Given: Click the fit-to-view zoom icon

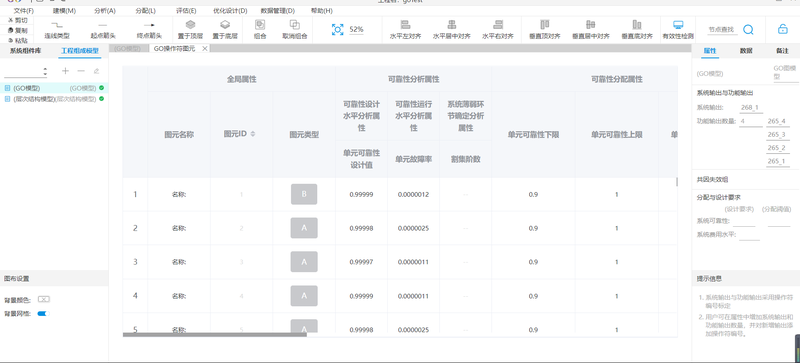Looking at the screenshot, I should (x=337, y=30).
